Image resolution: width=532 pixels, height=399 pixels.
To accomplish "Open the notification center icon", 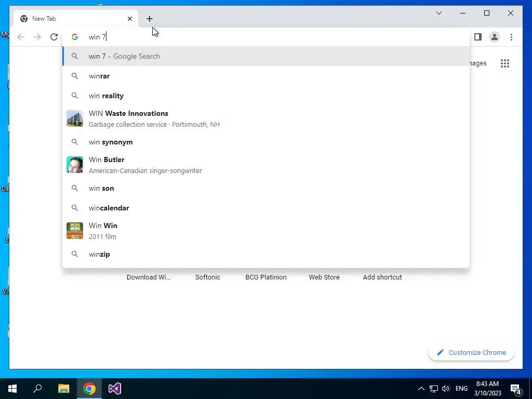I will 516,389.
